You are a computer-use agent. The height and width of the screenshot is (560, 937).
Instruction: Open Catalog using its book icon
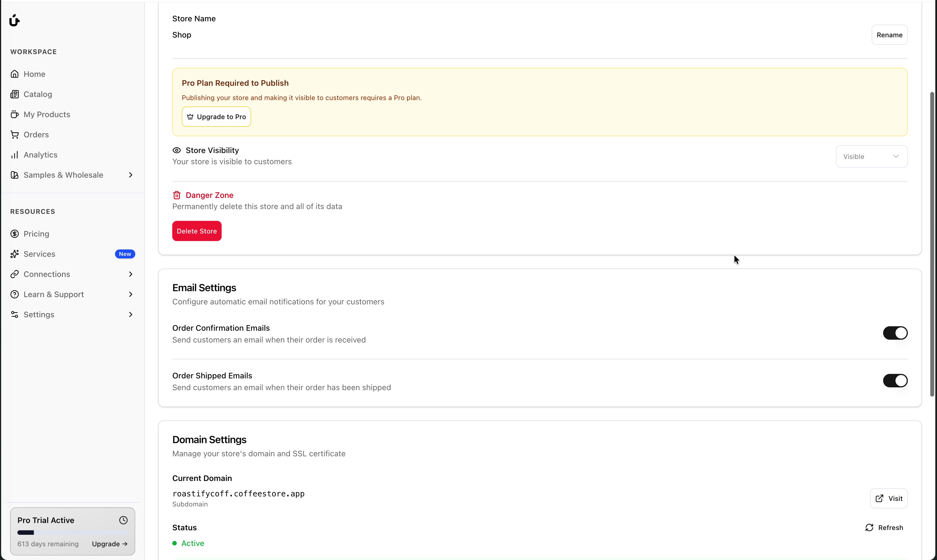tap(15, 94)
